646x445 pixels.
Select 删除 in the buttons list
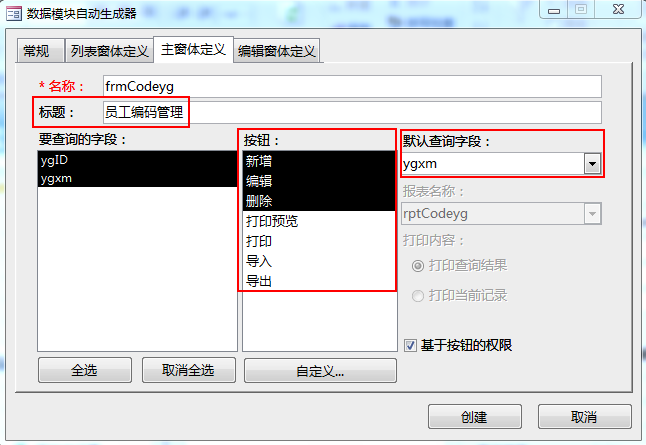pos(319,201)
